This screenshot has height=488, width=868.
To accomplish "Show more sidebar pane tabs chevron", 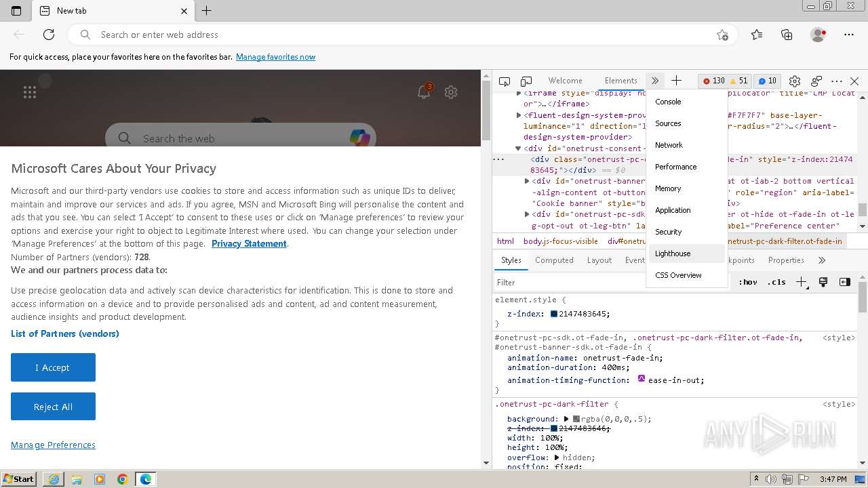I will tap(822, 260).
